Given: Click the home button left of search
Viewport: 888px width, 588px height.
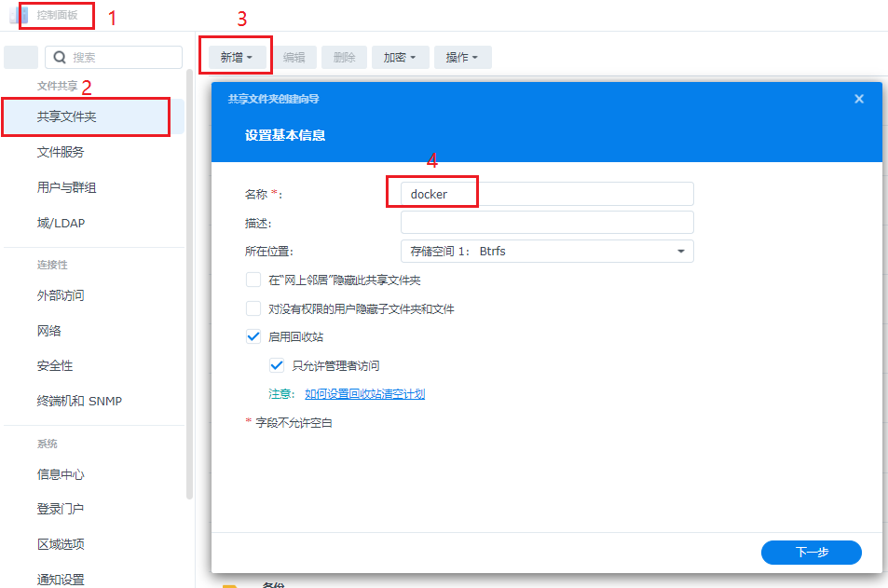Looking at the screenshot, I should click(x=20, y=57).
